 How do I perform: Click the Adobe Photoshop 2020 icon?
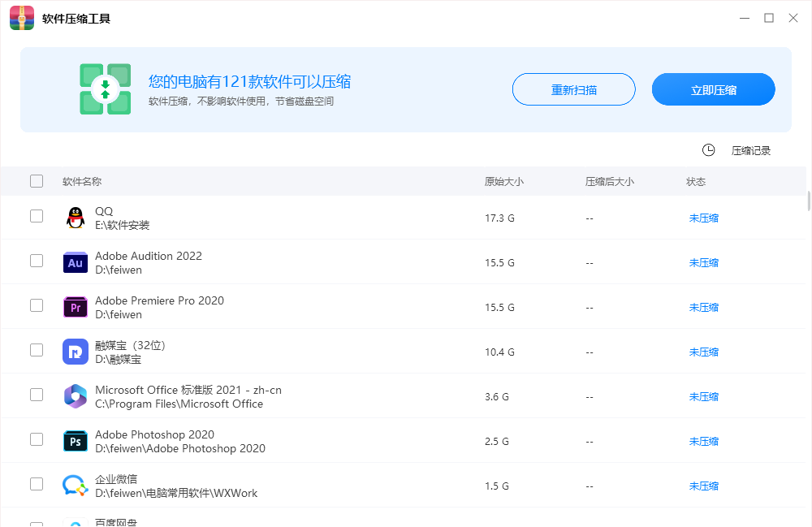pyautogui.click(x=75, y=439)
